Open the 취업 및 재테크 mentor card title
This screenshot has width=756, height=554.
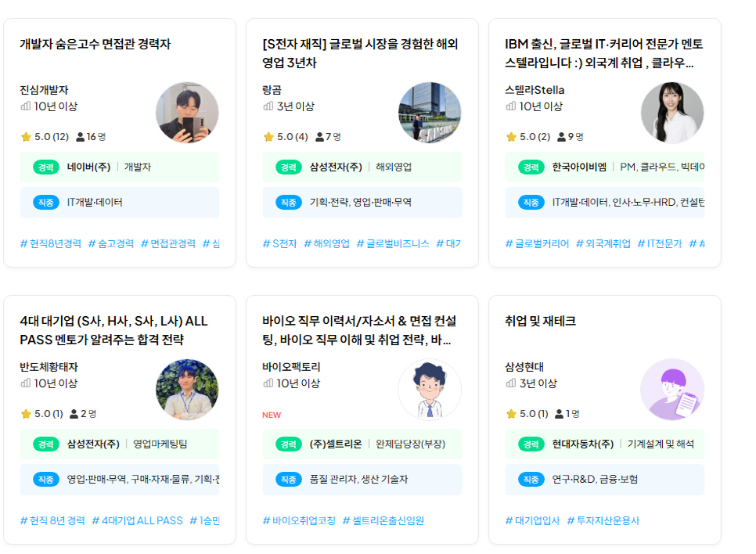(541, 322)
